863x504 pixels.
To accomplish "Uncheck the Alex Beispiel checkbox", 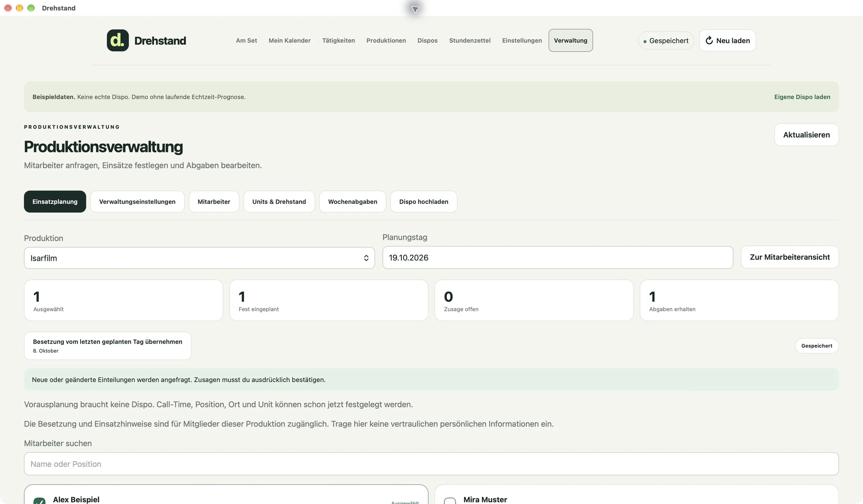I will click(39, 501).
